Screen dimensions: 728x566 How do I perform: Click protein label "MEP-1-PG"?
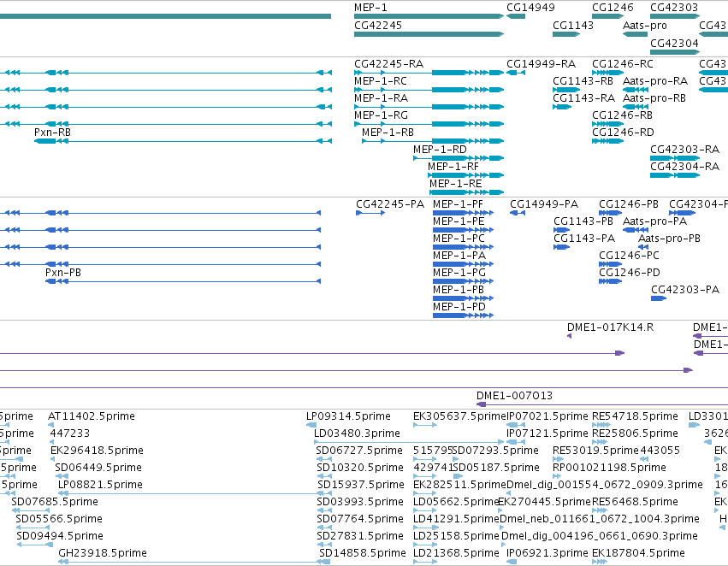[x=459, y=274]
